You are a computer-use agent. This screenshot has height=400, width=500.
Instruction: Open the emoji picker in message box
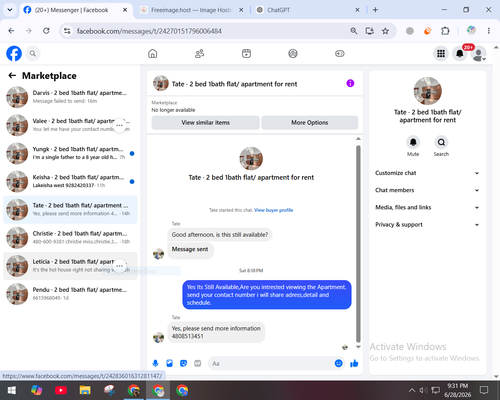coord(338,363)
